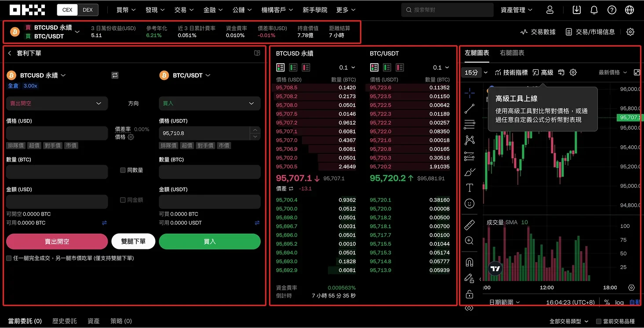
Task: Select the measure ruler tool
Action: [469, 224]
